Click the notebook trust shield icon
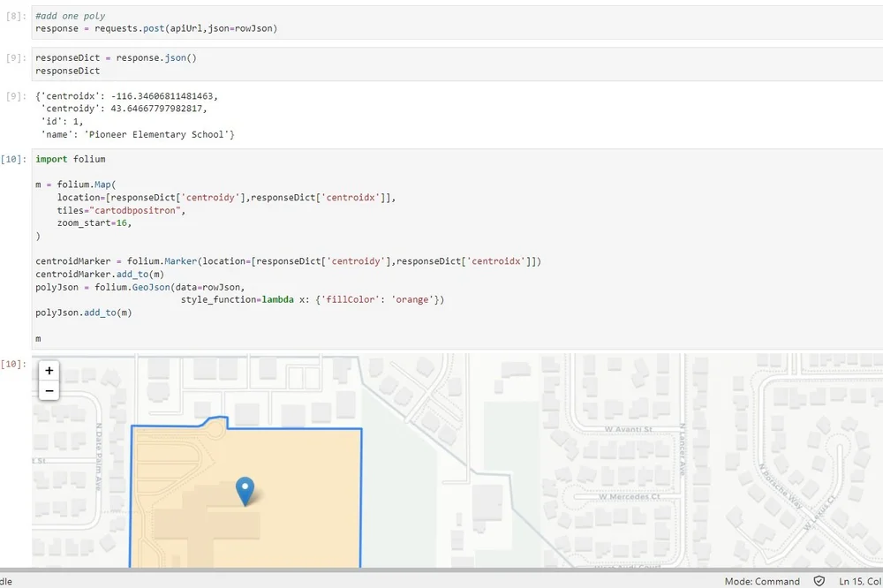The image size is (883, 588). tap(818, 581)
